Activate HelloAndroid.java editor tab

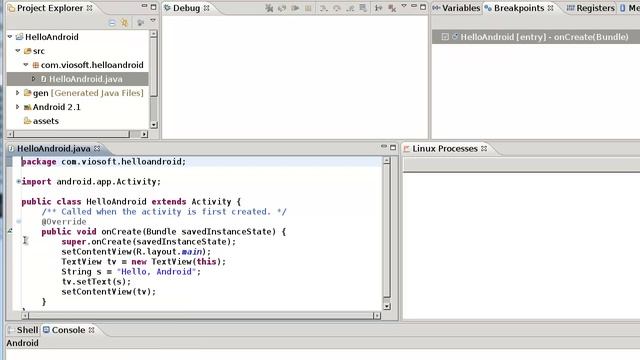tap(53, 149)
